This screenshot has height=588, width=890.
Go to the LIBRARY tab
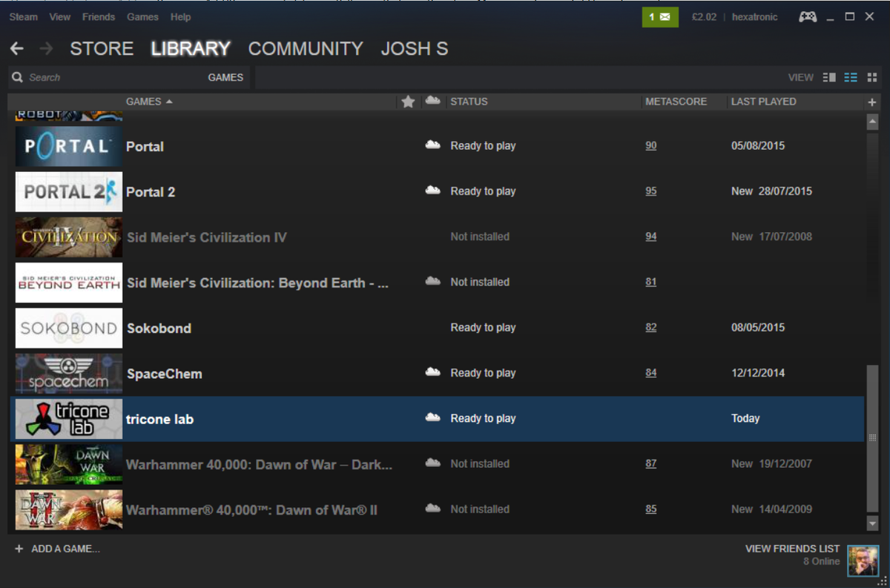[x=191, y=49]
